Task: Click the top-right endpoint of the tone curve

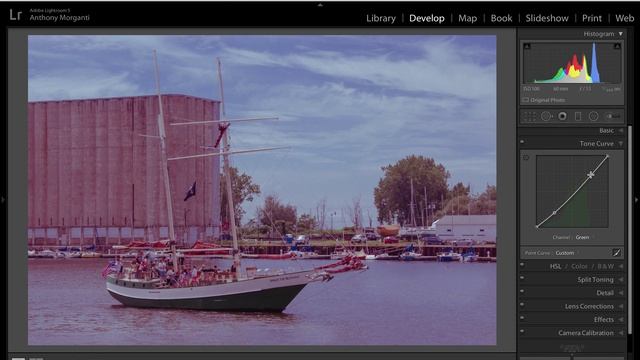Action: pos(607,156)
